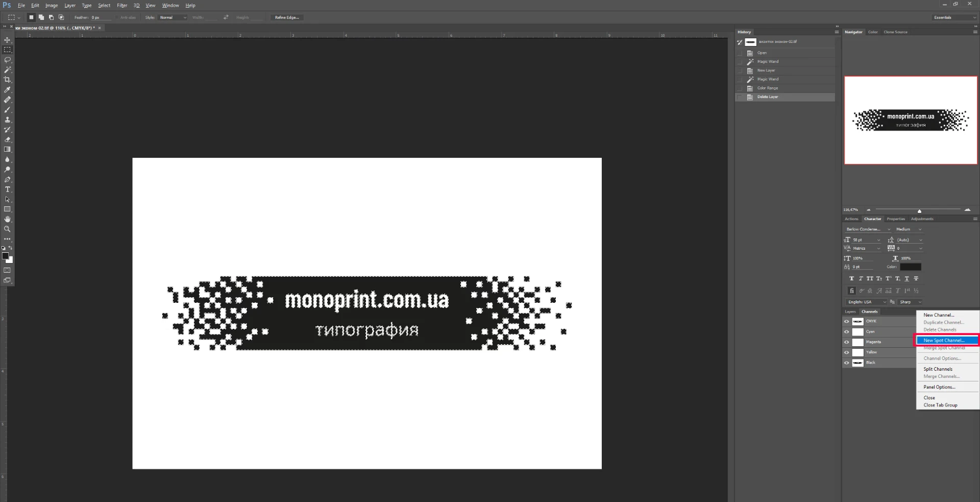Open the leading dropdown set to Auto

[910, 240]
